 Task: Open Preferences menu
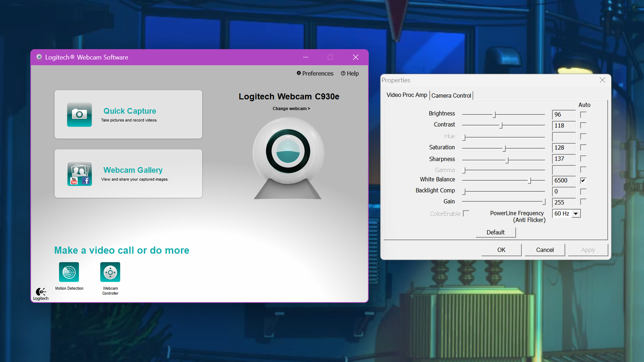point(315,73)
